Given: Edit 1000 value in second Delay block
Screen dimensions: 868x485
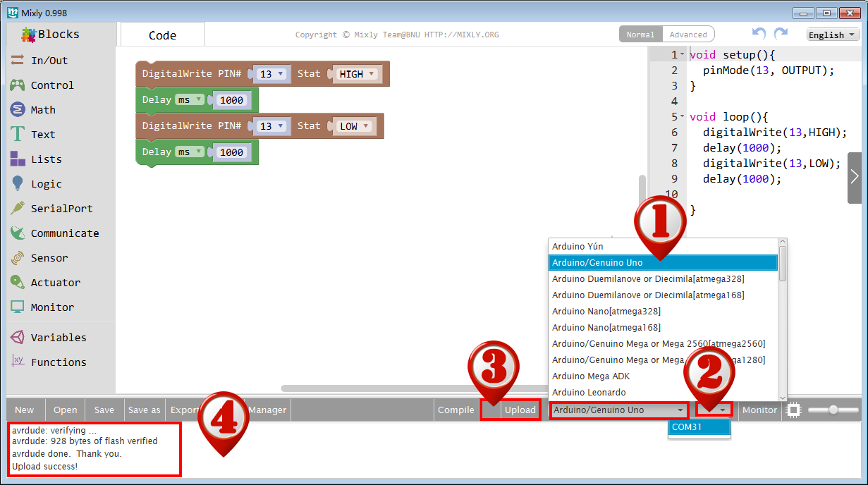Looking at the screenshot, I should [x=231, y=152].
